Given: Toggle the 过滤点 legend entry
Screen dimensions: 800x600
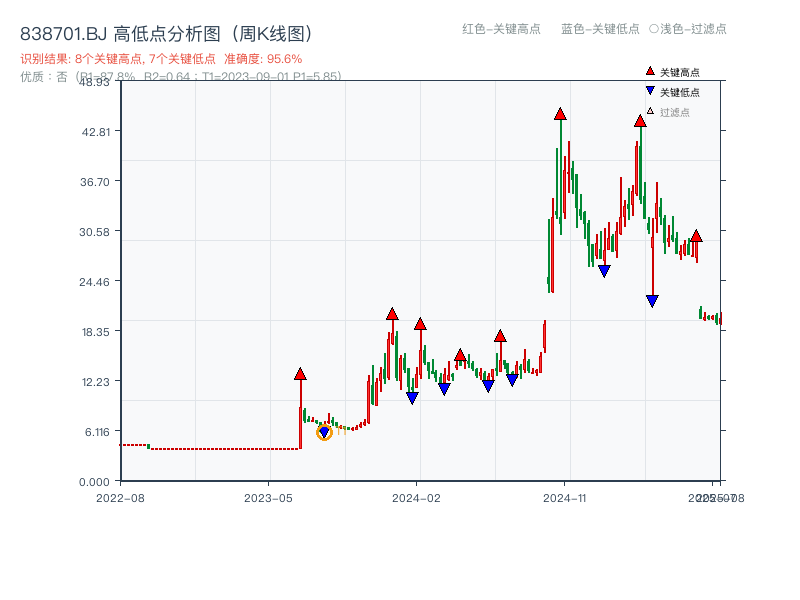Looking at the screenshot, I should 674,112.
